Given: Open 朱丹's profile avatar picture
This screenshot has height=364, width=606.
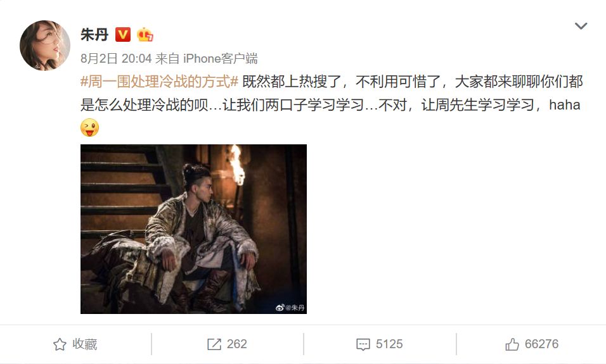Looking at the screenshot, I should [x=45, y=46].
